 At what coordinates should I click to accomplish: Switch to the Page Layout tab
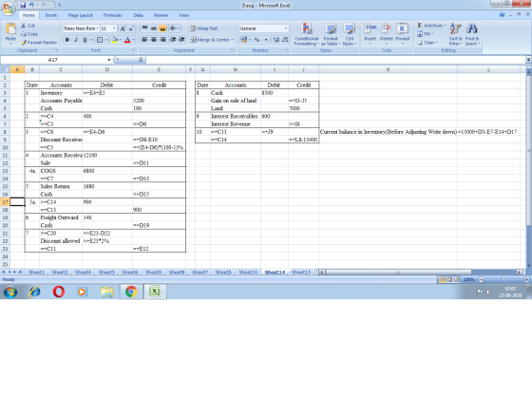click(x=81, y=15)
